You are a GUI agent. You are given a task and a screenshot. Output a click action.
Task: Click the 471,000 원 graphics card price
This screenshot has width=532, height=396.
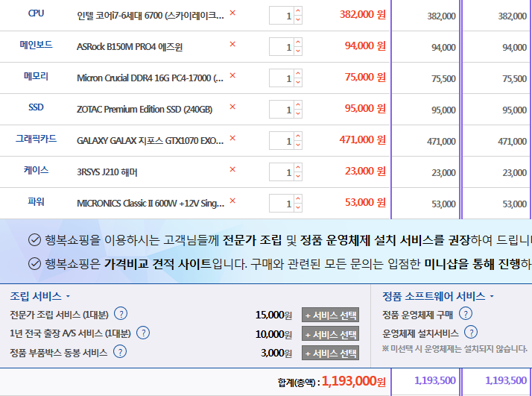tap(363, 139)
